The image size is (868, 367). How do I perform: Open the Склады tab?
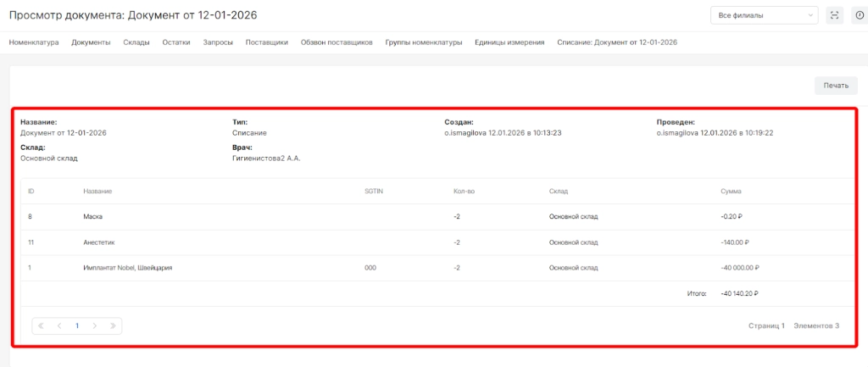coord(136,42)
